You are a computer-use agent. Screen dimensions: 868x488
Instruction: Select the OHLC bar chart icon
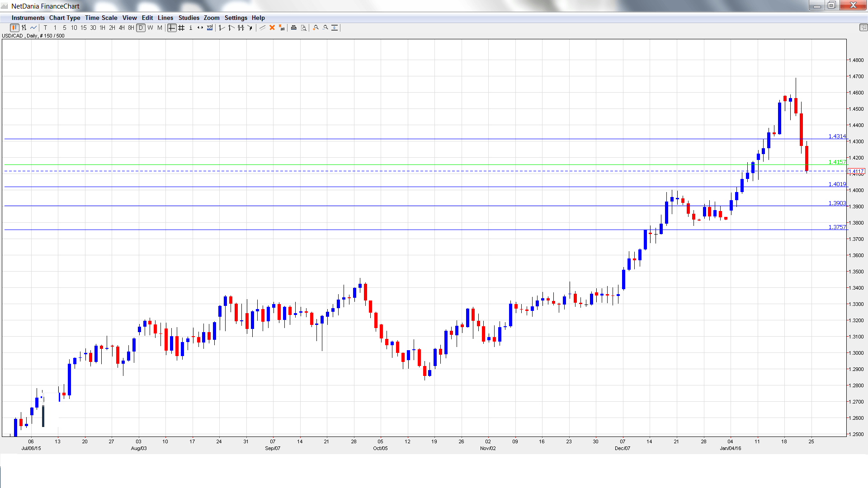tap(24, 28)
